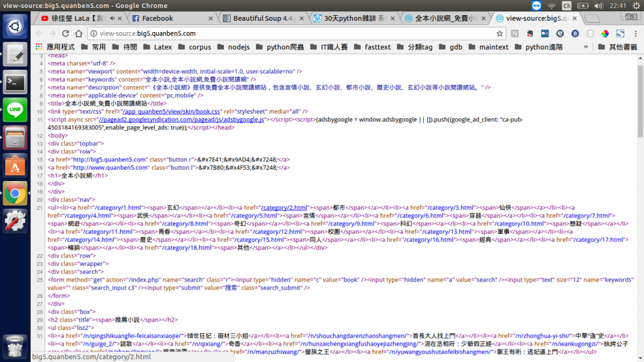Viewport: 644px width, 362px height.
Task: Open the Ubuntu Dash launcher
Action: pyautogui.click(x=15, y=26)
